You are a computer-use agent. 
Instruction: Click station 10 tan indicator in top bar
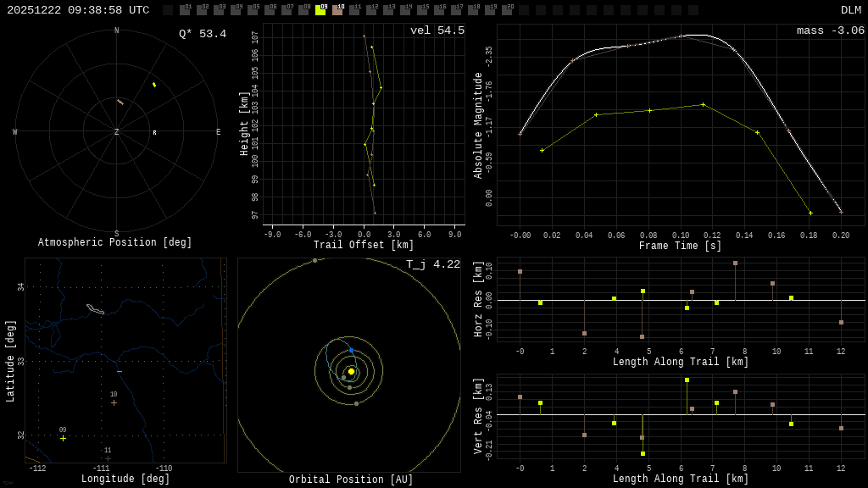(337, 10)
